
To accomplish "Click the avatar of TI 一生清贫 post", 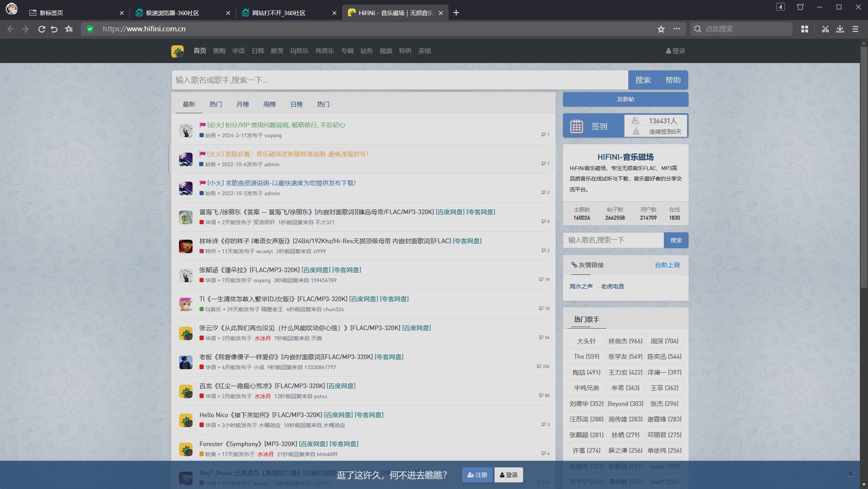I will point(186,304).
